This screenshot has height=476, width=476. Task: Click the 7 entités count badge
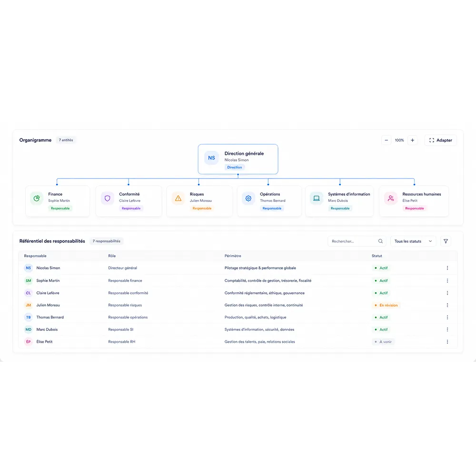(x=66, y=140)
